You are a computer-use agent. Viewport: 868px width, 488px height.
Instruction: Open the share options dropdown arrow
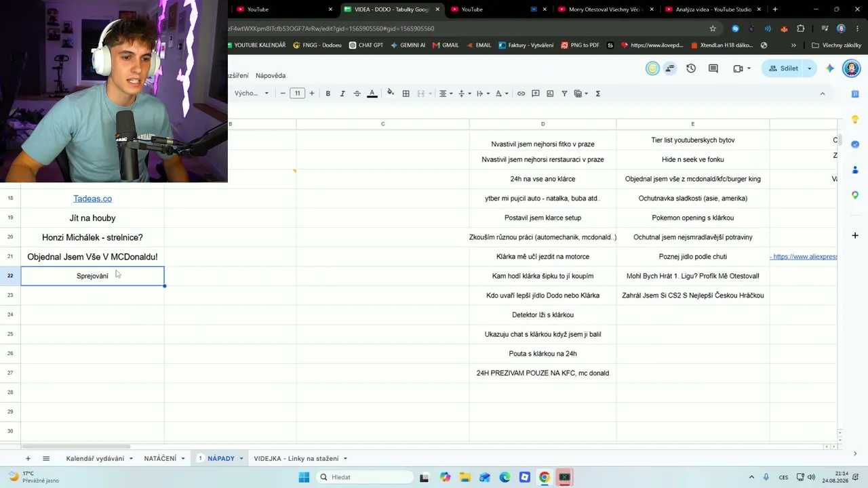pos(809,68)
